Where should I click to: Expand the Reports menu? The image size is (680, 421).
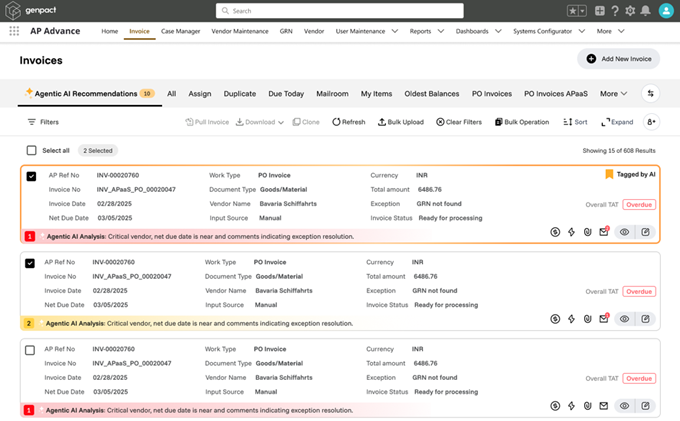[427, 31]
